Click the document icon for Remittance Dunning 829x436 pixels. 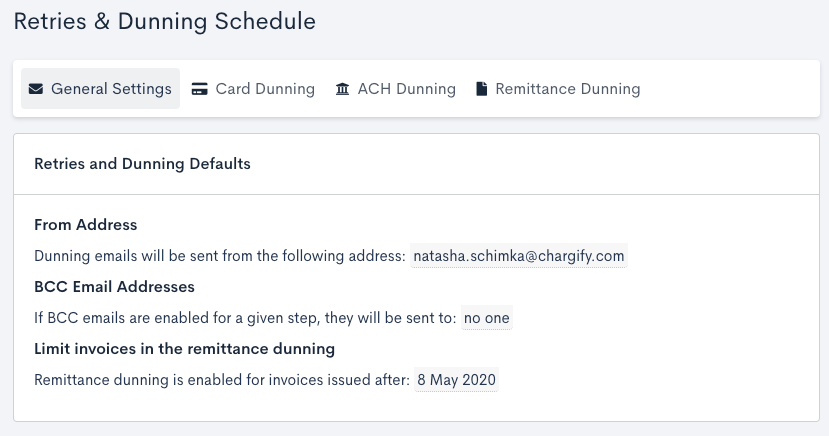[481, 89]
